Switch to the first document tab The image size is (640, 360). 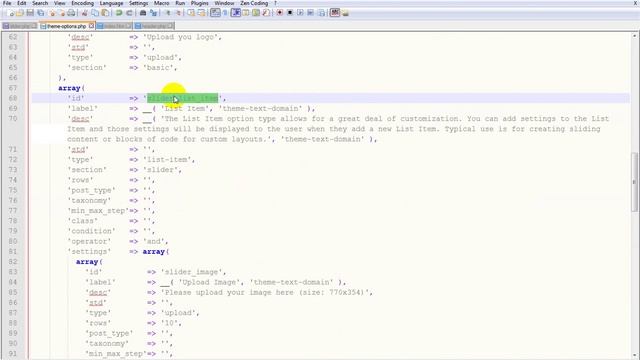click(20, 26)
